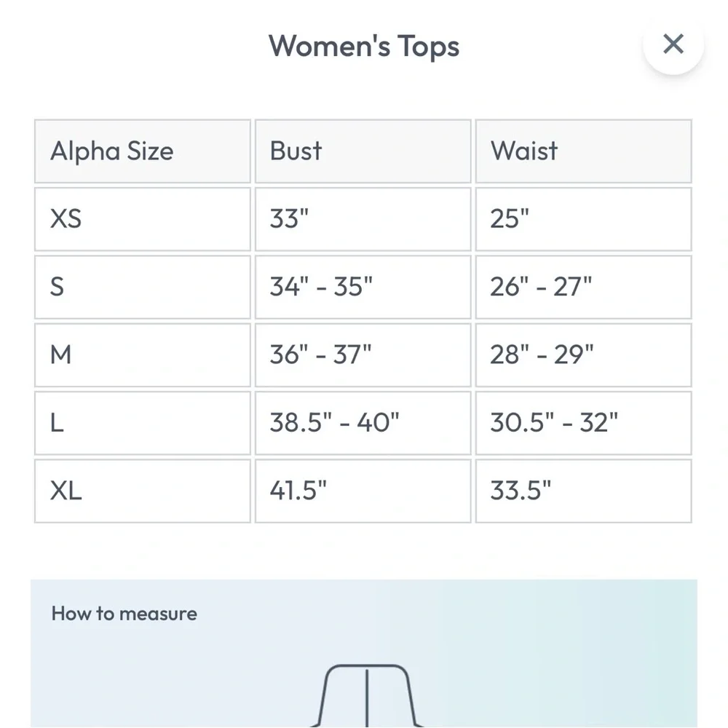Choose the XL size row label
The height and width of the screenshot is (728, 728).
click(x=66, y=491)
